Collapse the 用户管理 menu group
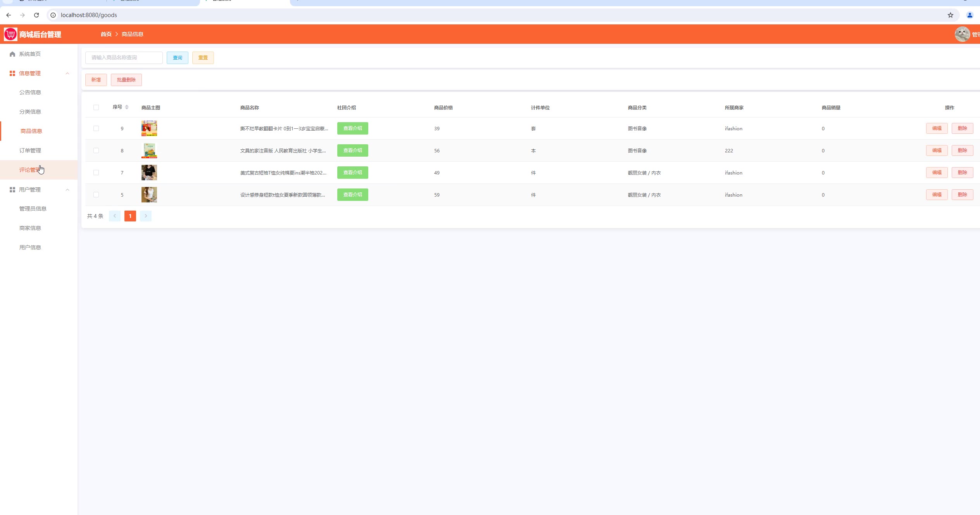Image resolution: width=980 pixels, height=515 pixels. click(x=67, y=190)
